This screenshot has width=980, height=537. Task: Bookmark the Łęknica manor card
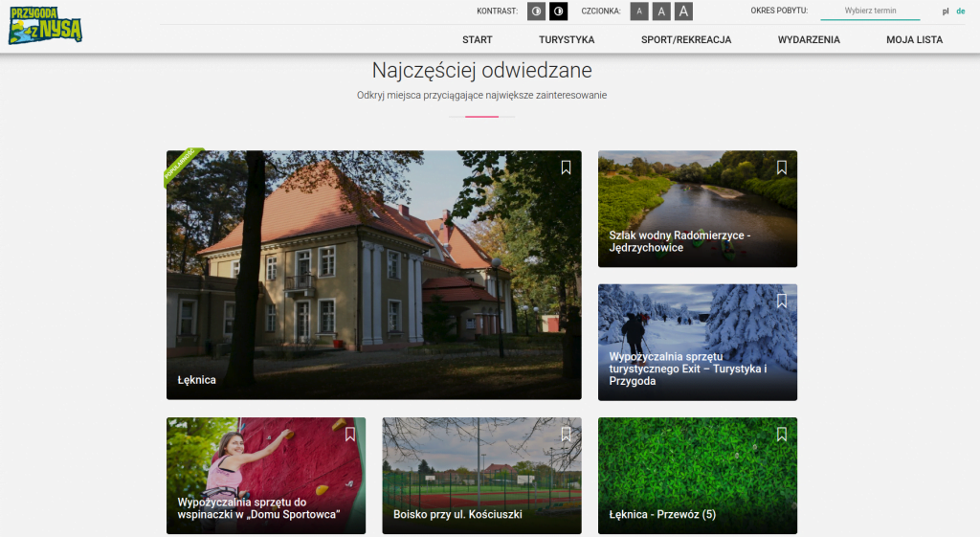coord(566,168)
